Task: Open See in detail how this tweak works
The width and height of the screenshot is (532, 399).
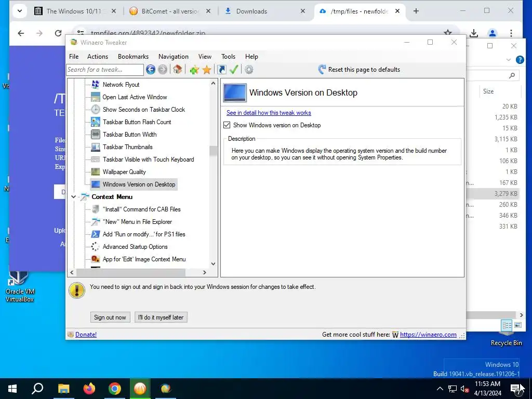Action: pyautogui.click(x=269, y=113)
